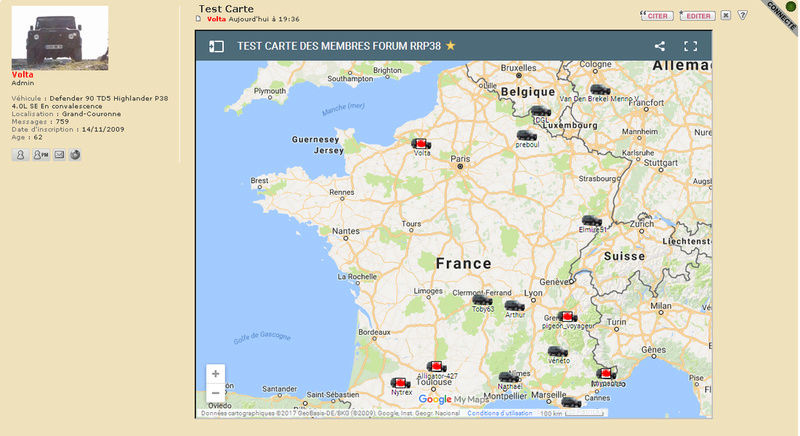Select the Volta marker on the map
Viewport: 800px width, 436px height.
click(x=421, y=144)
